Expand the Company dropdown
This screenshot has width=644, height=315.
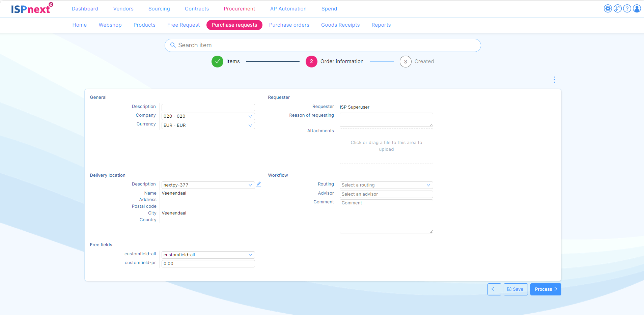[x=208, y=116]
